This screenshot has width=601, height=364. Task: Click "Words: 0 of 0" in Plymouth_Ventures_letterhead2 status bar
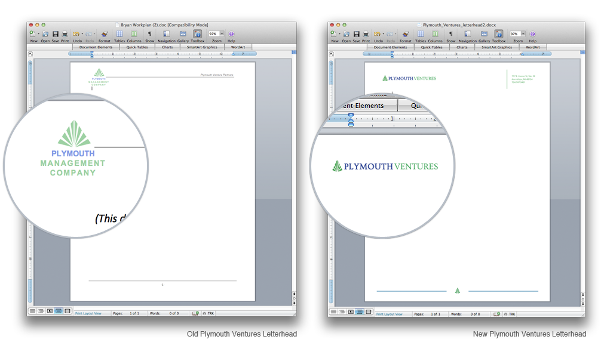pyautogui.click(x=466, y=314)
